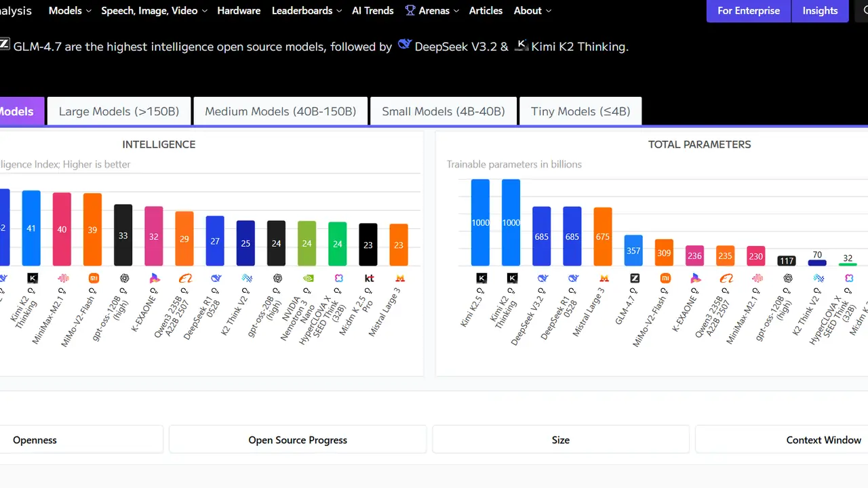Screen dimensions: 868x488
Task: Open the Speech, Image, Video dropdown
Action: [154, 11]
